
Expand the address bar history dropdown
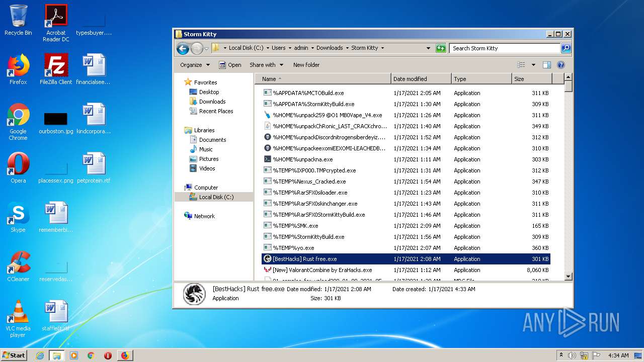tap(428, 48)
